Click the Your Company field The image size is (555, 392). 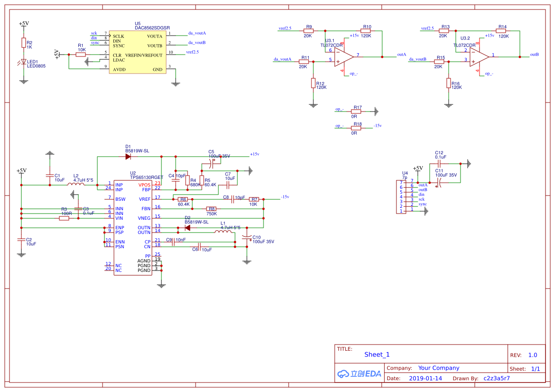pos(438,368)
